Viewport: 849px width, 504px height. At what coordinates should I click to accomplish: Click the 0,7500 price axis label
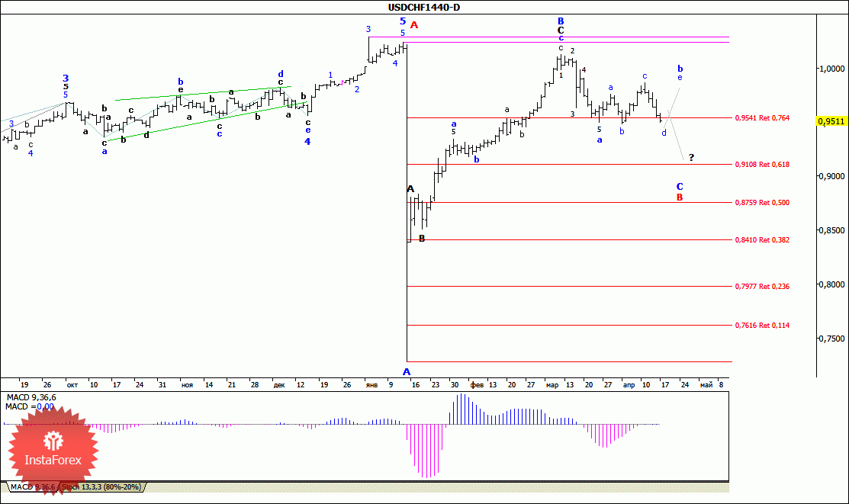click(x=832, y=339)
